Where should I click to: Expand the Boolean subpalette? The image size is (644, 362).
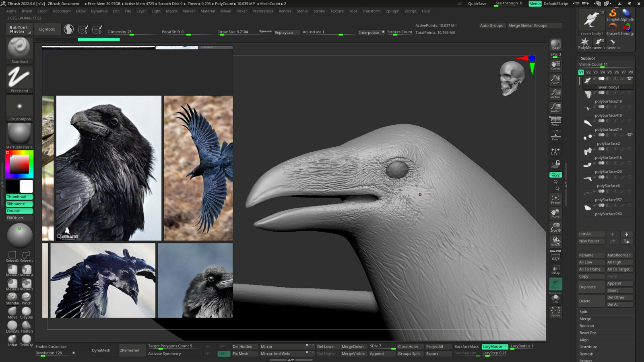tap(586, 326)
